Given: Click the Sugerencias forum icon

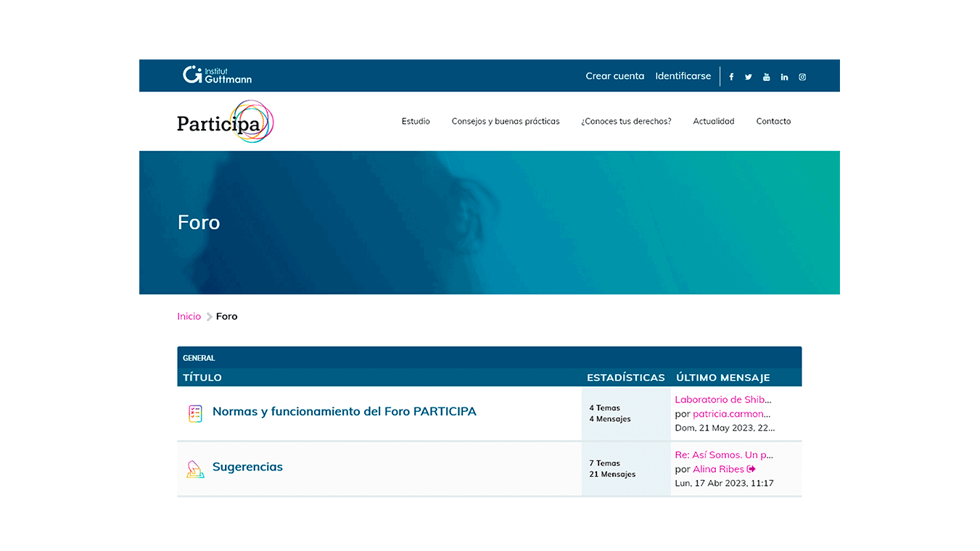Looking at the screenshot, I should 195,469.
